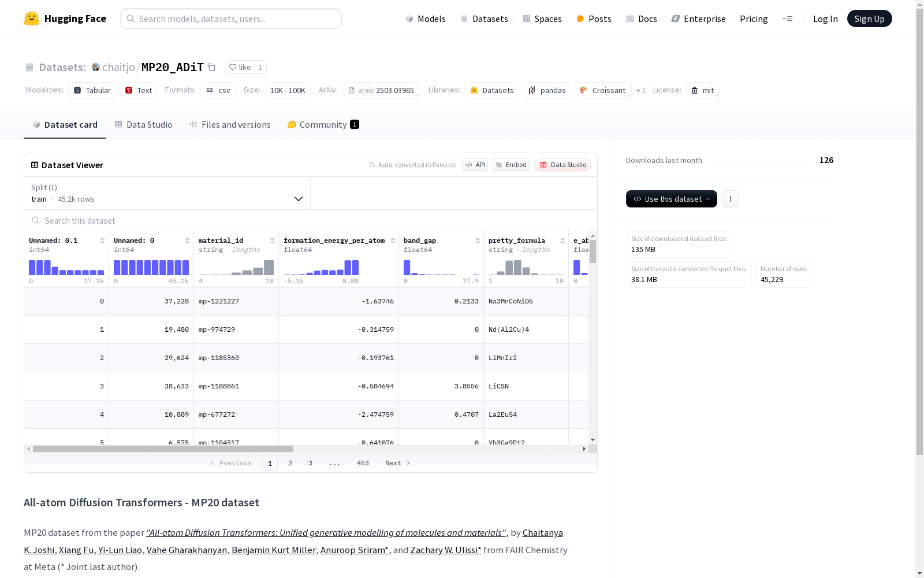This screenshot has width=924, height=578.
Task: Sort the band_gap column
Action: tap(478, 240)
